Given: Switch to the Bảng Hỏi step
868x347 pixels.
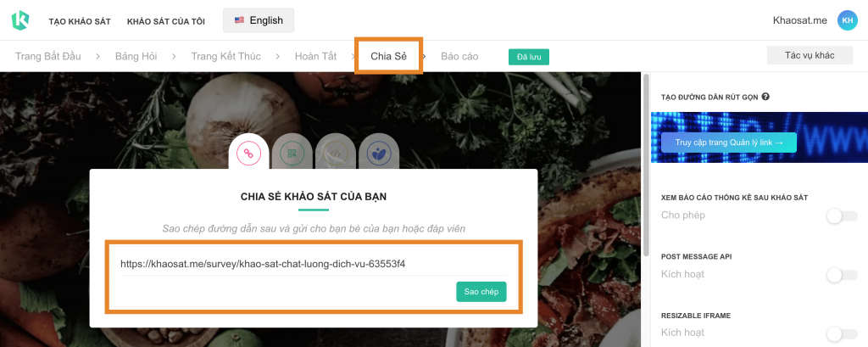Looking at the screenshot, I should tap(136, 56).
